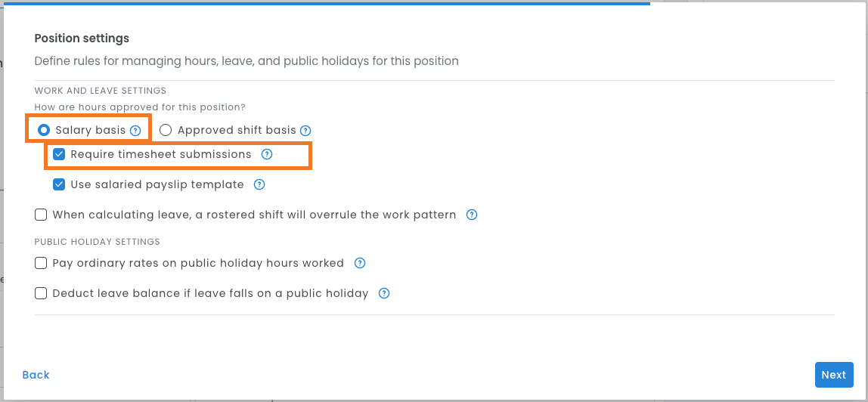
Task: Show help for Pay ordinary rates option
Action: pyautogui.click(x=360, y=264)
